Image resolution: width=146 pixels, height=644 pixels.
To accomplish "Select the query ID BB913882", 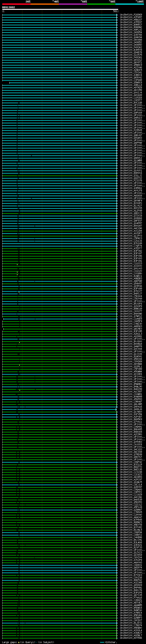I will click(8, 8).
